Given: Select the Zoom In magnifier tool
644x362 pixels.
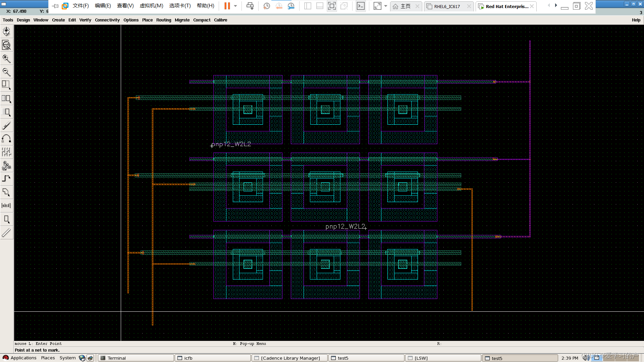Looking at the screenshot, I should point(6,58).
